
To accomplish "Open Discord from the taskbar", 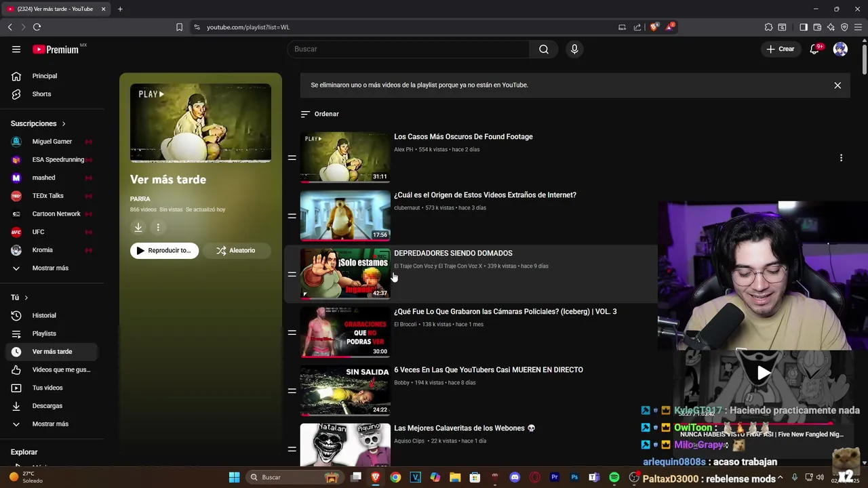I will click(515, 477).
